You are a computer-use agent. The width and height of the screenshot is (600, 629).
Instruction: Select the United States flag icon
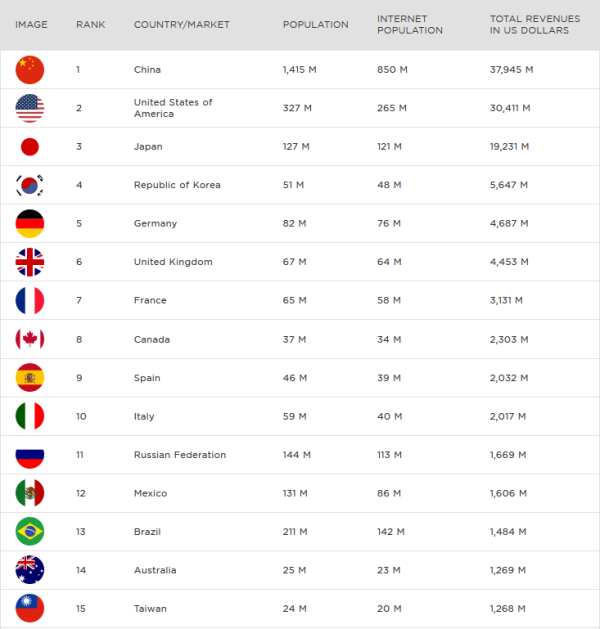(30, 108)
